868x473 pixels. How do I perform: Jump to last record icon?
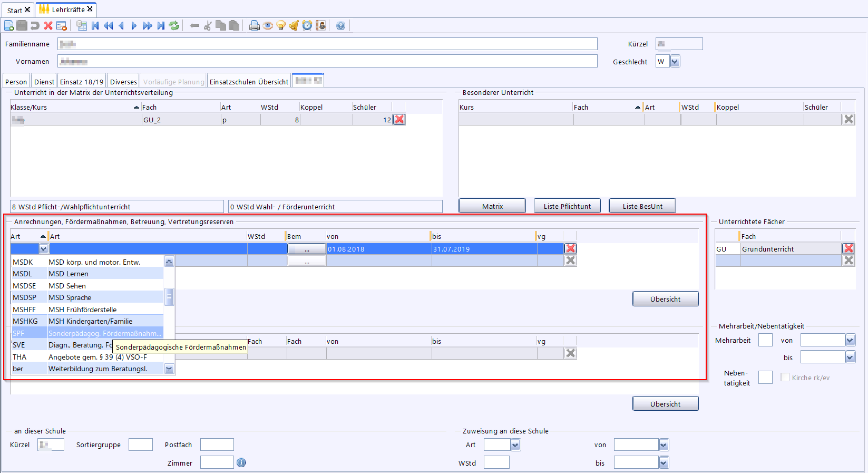click(x=161, y=25)
